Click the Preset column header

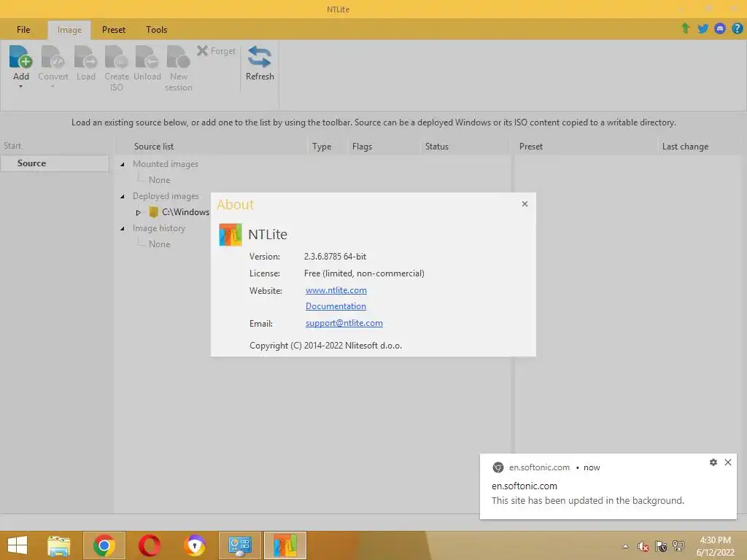[x=531, y=146]
